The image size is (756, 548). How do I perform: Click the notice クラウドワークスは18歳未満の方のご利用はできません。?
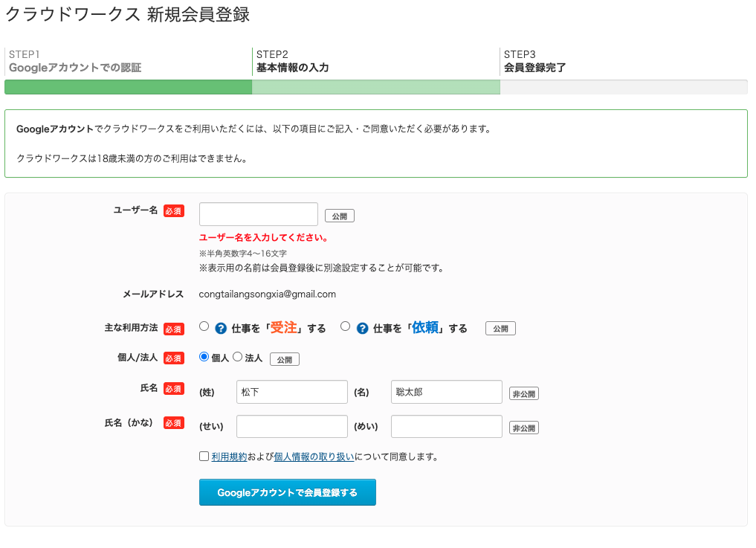[x=132, y=158]
